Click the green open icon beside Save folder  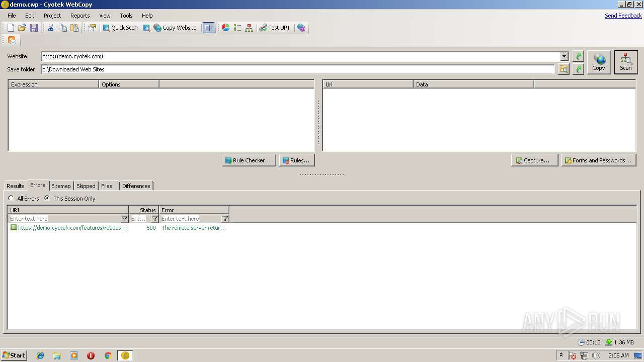tap(579, 69)
